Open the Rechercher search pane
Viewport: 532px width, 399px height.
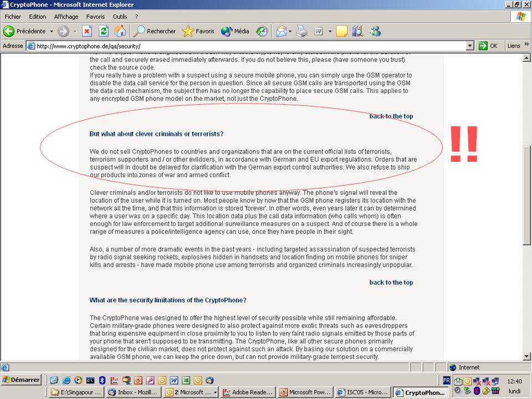pos(155,31)
